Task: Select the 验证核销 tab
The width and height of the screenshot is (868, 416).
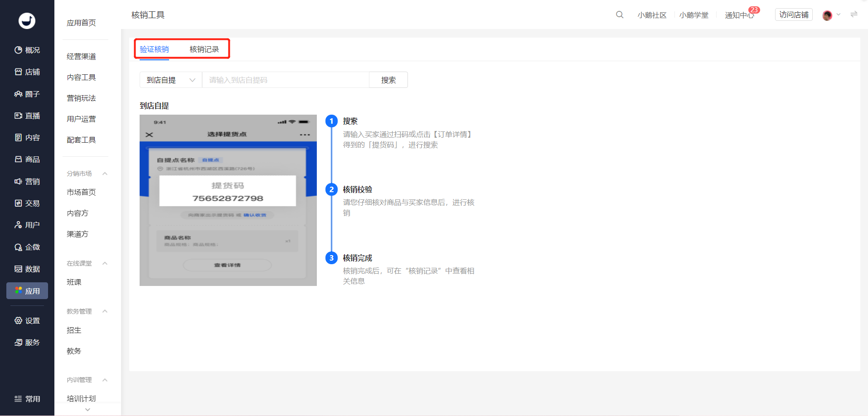Action: coord(154,49)
